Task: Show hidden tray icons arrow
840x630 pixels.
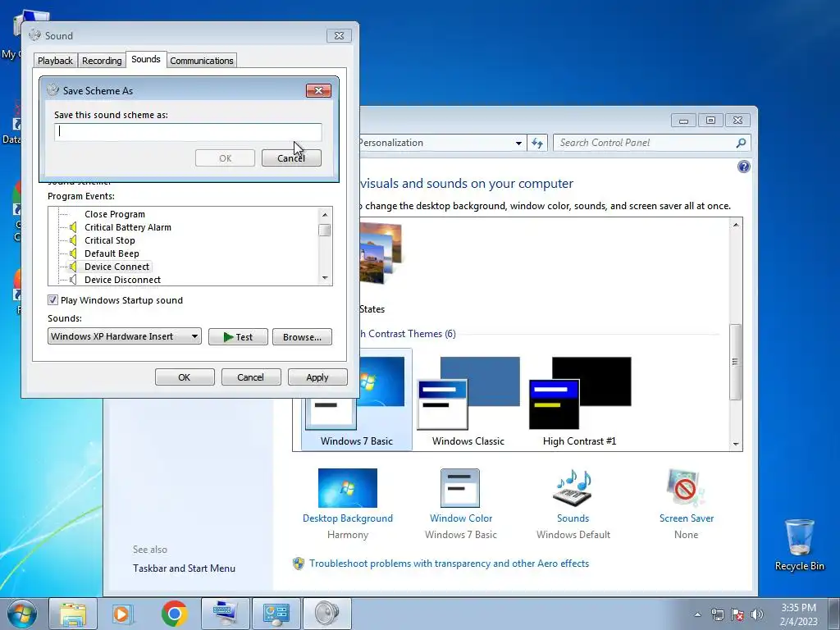Action: pyautogui.click(x=697, y=614)
